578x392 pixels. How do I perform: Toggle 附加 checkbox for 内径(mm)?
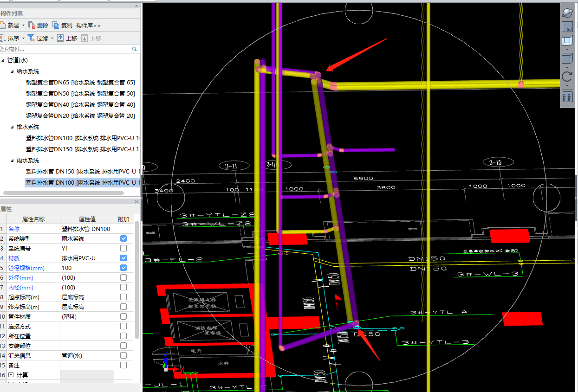coord(123,287)
